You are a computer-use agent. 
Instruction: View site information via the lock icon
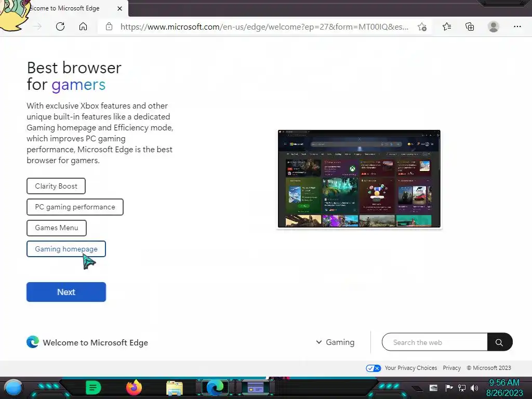coord(109,26)
